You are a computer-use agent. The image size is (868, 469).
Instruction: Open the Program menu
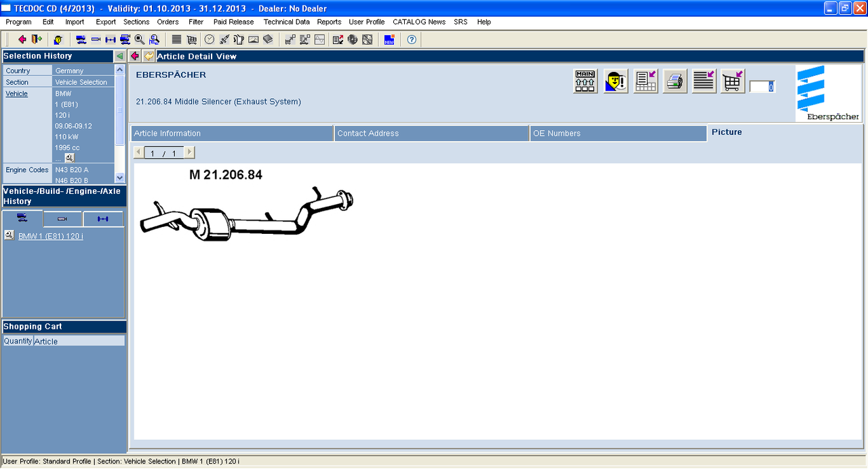coord(18,22)
